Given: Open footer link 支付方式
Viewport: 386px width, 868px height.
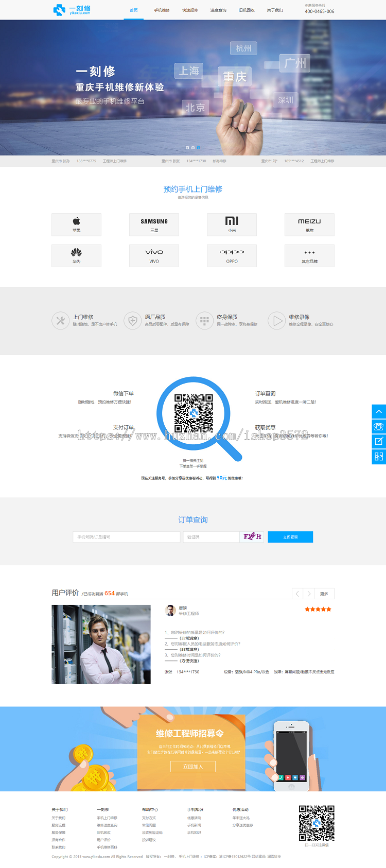Looking at the screenshot, I should click(x=149, y=818).
